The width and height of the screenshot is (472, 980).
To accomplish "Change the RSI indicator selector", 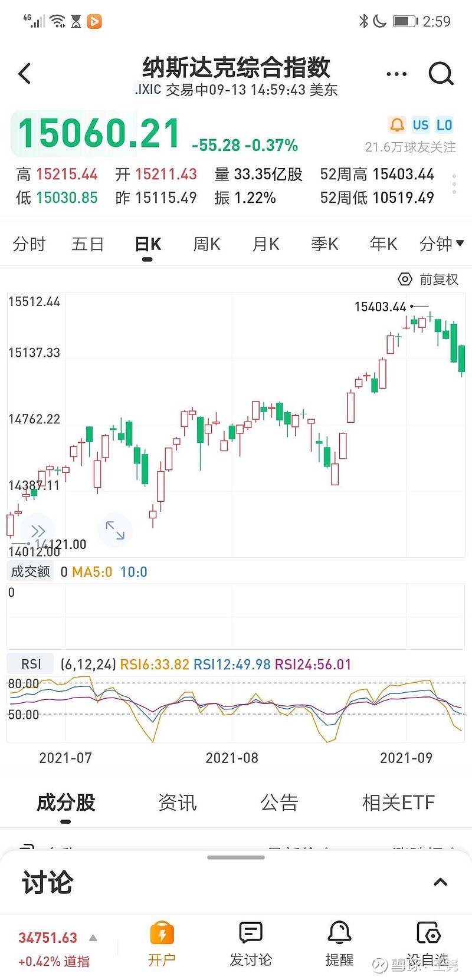I will click(x=31, y=664).
